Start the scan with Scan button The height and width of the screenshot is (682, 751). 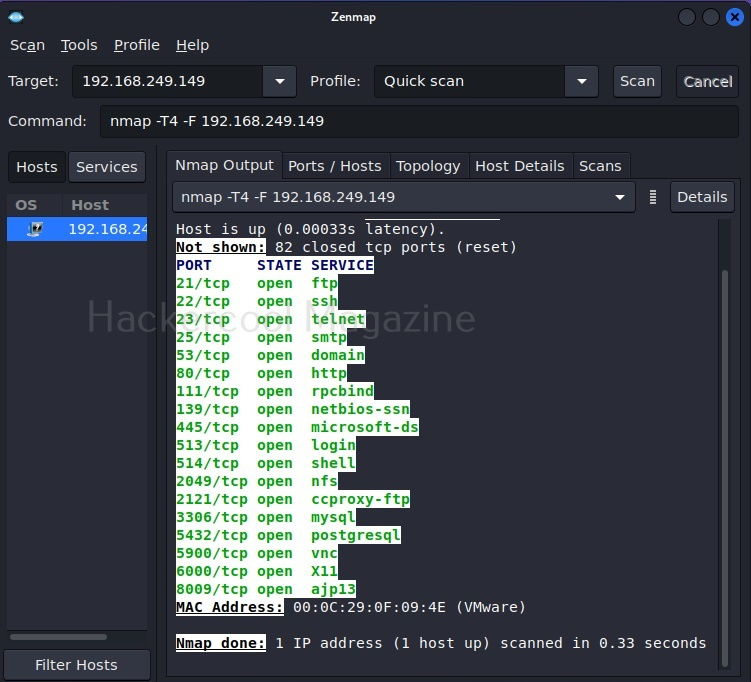[x=637, y=81]
